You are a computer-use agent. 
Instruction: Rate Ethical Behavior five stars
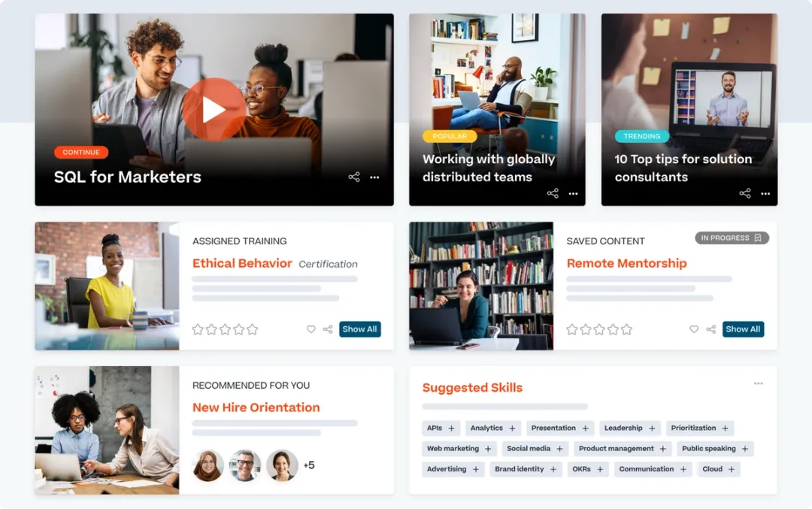[252, 329]
